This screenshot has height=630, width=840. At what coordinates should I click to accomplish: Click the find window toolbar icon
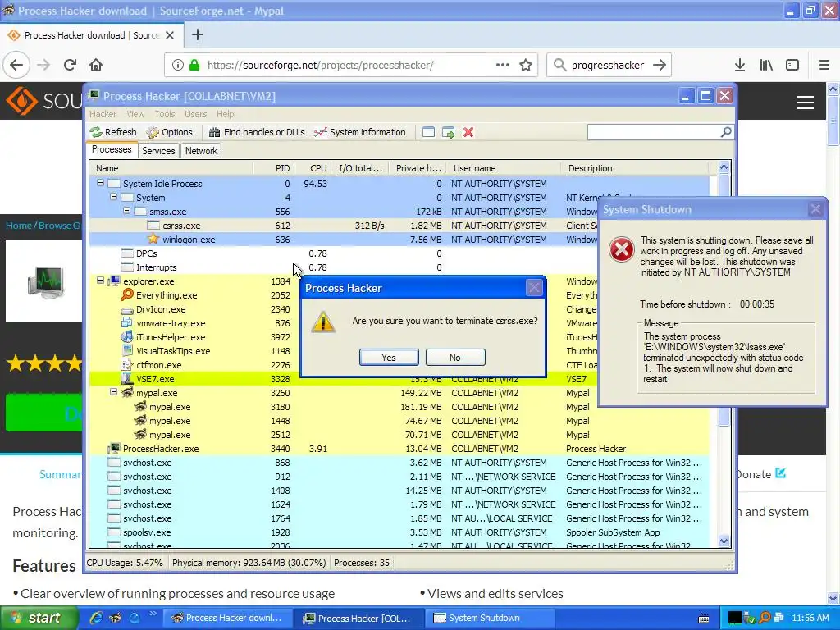click(428, 132)
